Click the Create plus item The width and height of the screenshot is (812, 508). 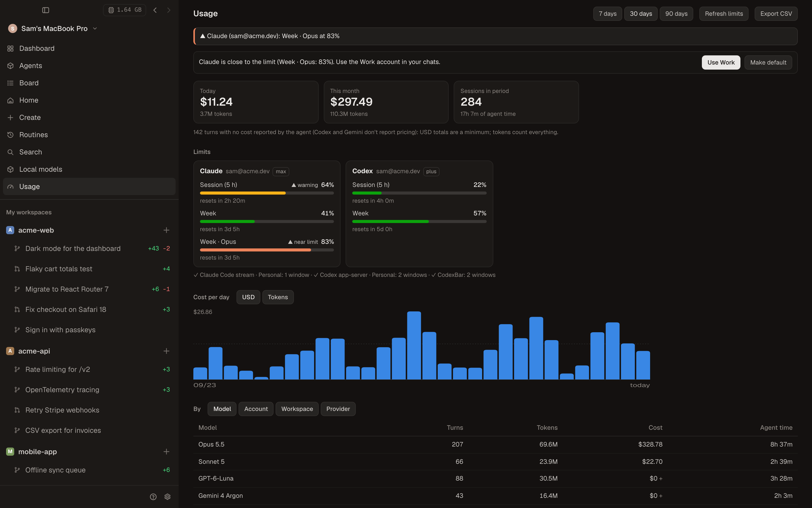click(x=89, y=117)
